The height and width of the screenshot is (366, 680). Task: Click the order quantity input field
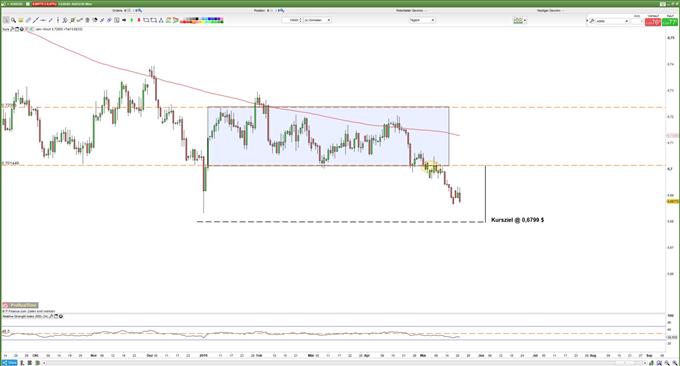click(x=636, y=21)
